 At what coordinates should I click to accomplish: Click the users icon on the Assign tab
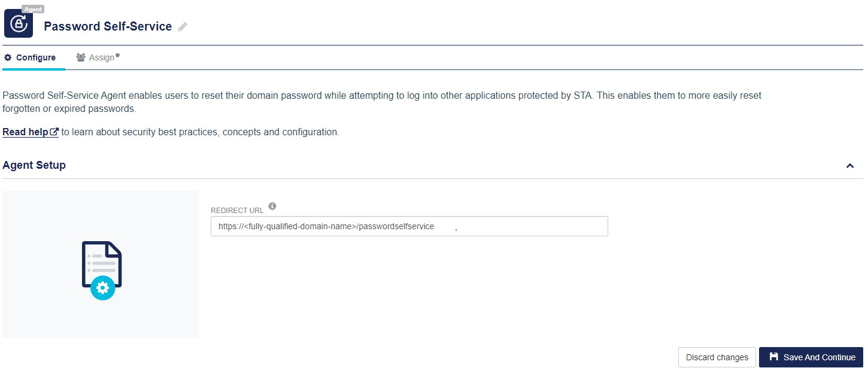click(81, 57)
